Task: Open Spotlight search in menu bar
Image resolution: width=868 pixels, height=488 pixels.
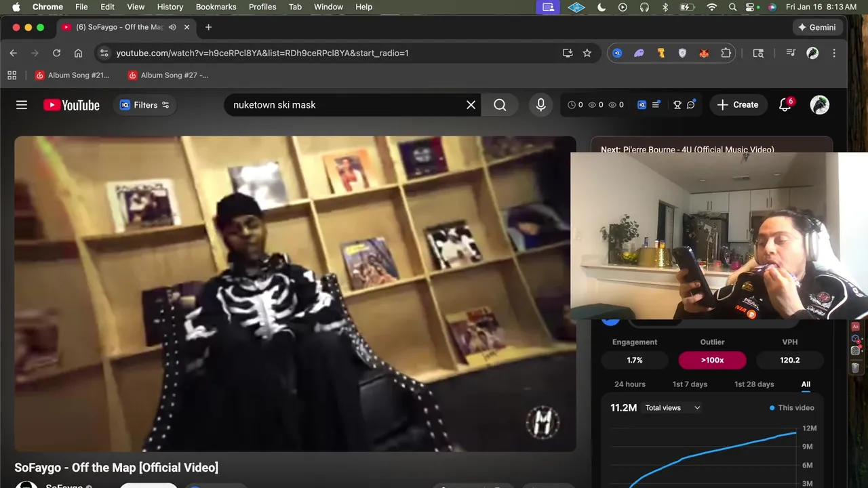Action: (x=732, y=7)
